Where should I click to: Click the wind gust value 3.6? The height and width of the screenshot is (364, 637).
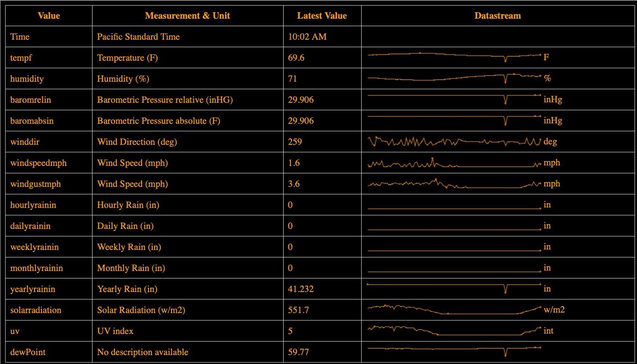click(x=294, y=184)
